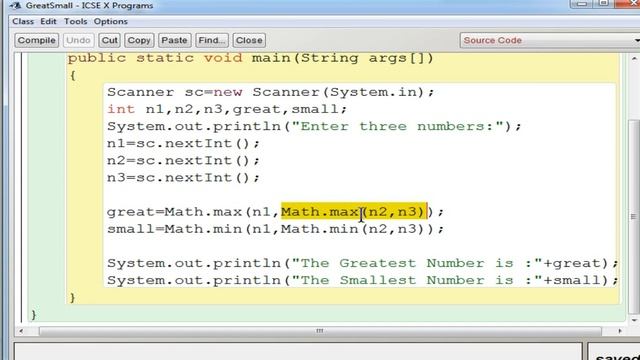Click the Close toolbar button
The width and height of the screenshot is (640, 360).
pos(249,40)
